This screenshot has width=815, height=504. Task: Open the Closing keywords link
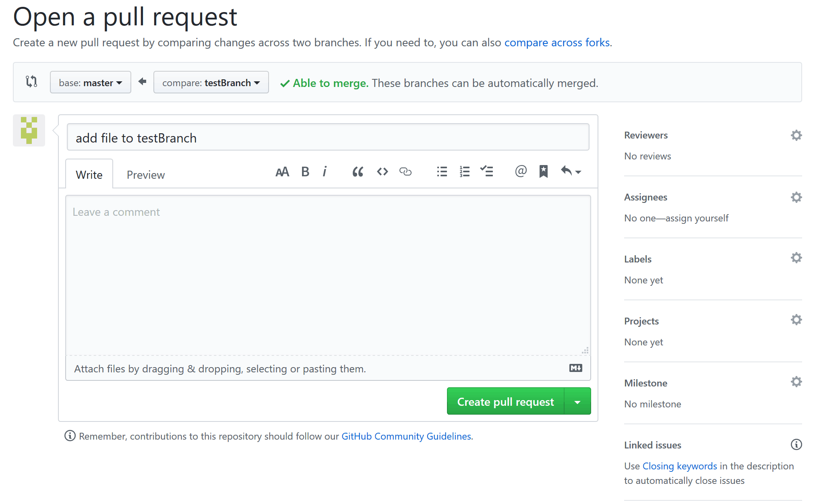click(x=680, y=466)
